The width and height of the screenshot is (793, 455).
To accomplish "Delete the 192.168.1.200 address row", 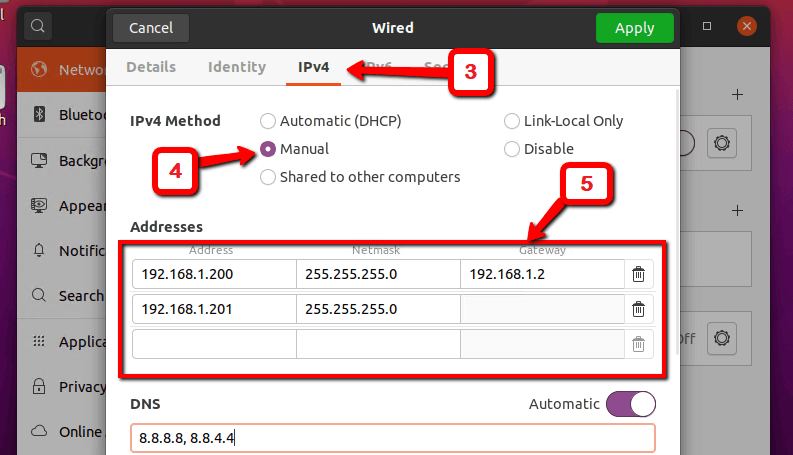I will click(638, 274).
